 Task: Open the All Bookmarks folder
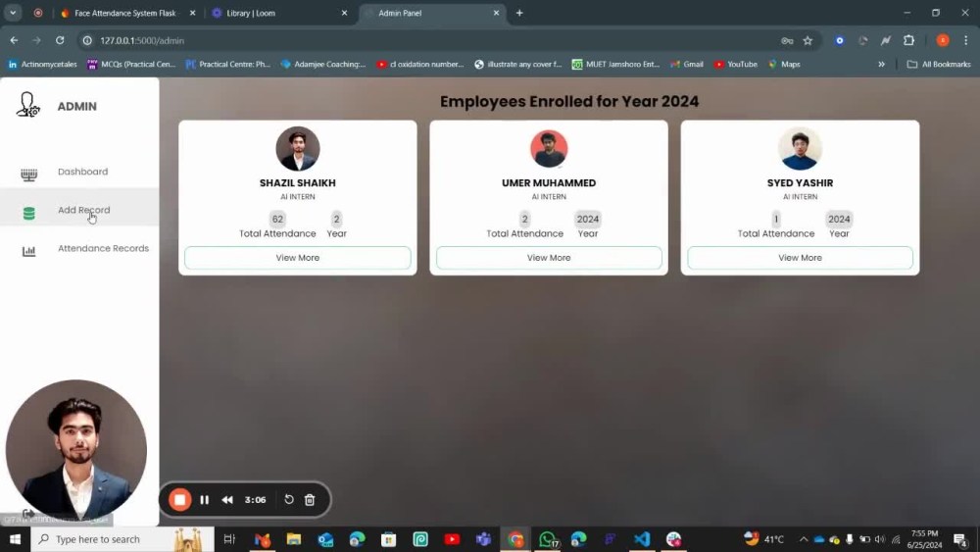coord(939,65)
